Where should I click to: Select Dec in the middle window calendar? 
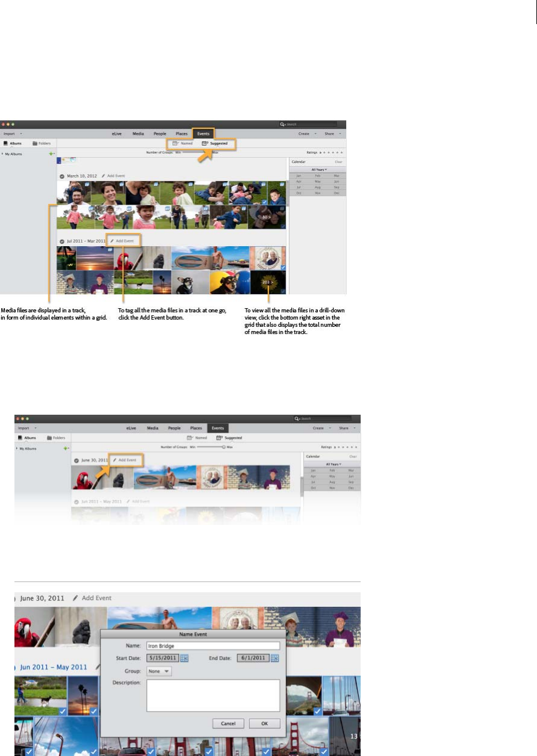point(351,488)
